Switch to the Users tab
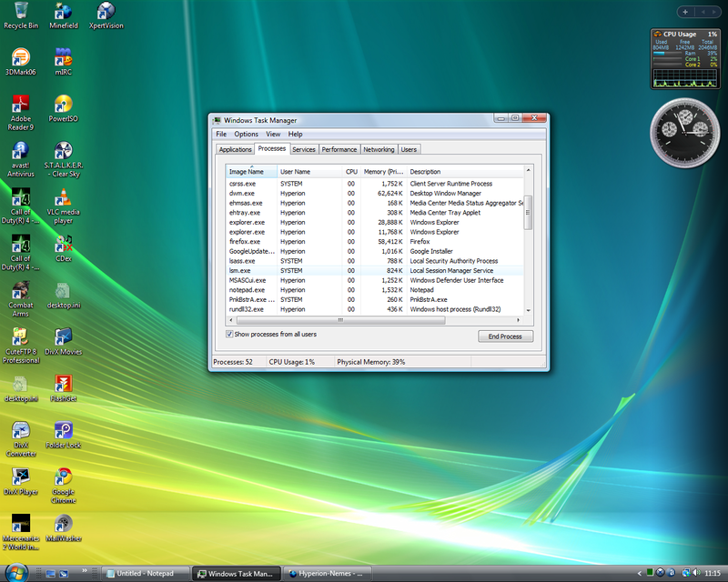The image size is (728, 582). tap(409, 149)
